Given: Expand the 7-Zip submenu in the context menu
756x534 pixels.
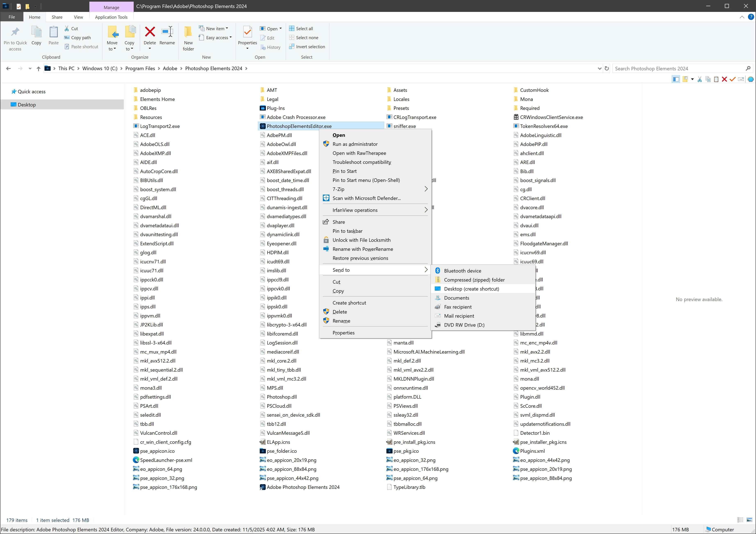Looking at the screenshot, I should point(426,189).
